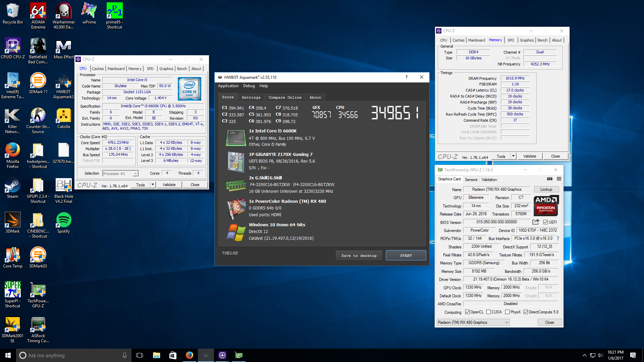Open the Settings tab in Aquamark
The width and height of the screenshot is (644, 362).
251,97
